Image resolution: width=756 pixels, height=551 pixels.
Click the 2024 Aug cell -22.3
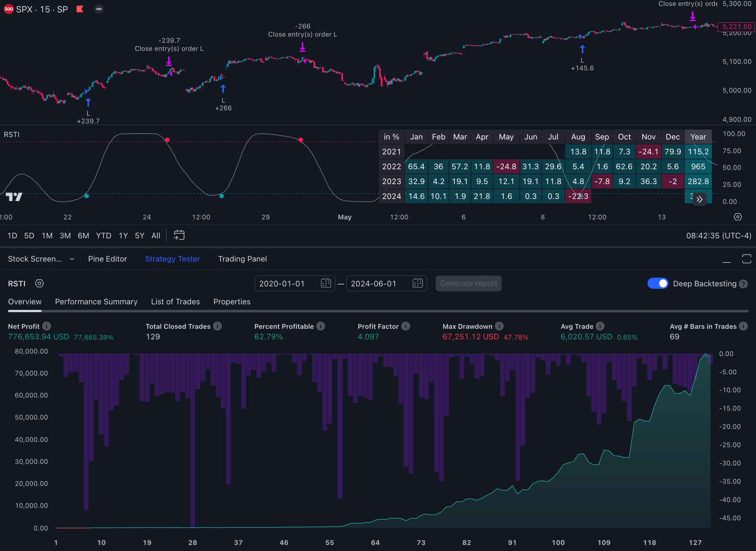[578, 196]
